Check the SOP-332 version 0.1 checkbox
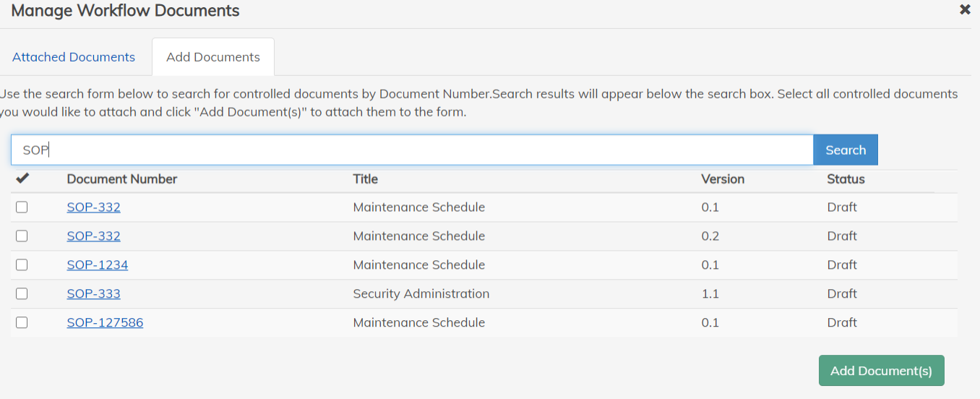Screen dimensions: 980x399 (22, 207)
